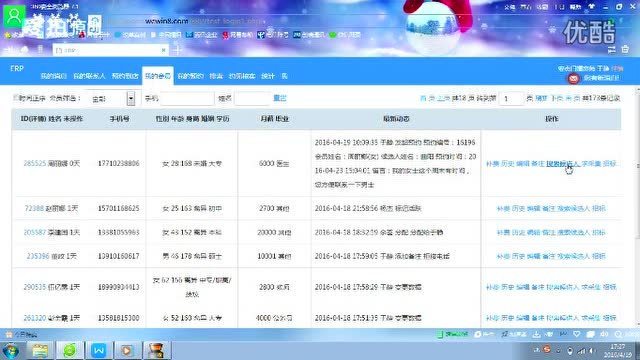This screenshot has width=640, height=360.
Task: Open member ID 205587 details
Action: (x=35, y=233)
